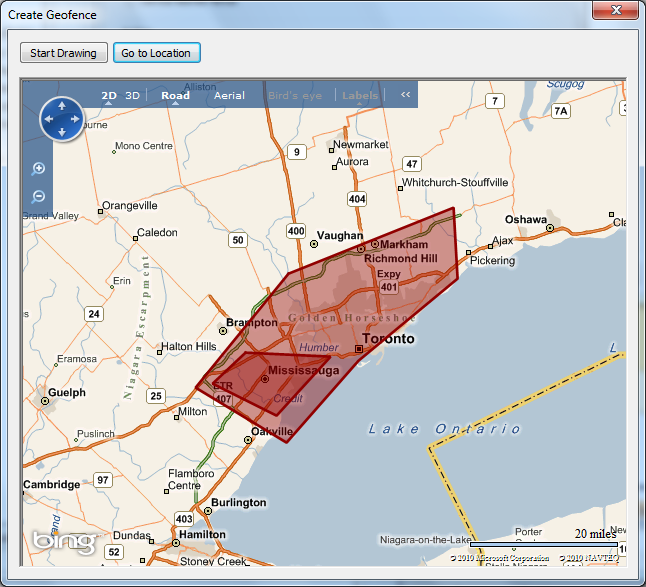The width and height of the screenshot is (646, 587).
Task: Switch map to 3D mode
Action: click(133, 96)
